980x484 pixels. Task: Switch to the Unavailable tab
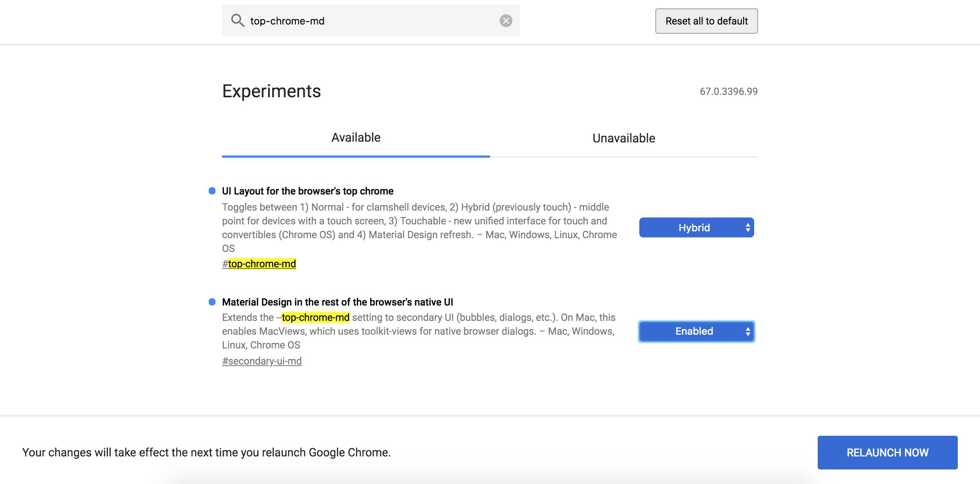click(x=624, y=138)
